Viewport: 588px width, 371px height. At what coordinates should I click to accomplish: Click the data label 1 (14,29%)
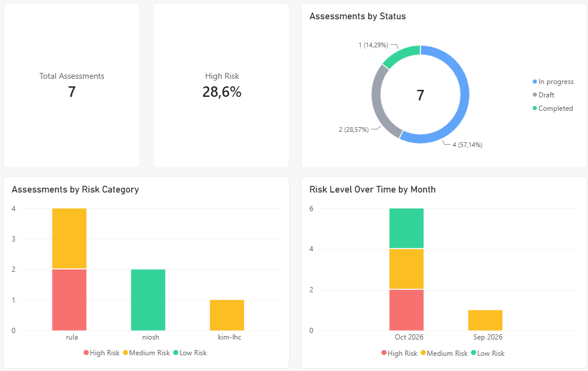coord(373,45)
